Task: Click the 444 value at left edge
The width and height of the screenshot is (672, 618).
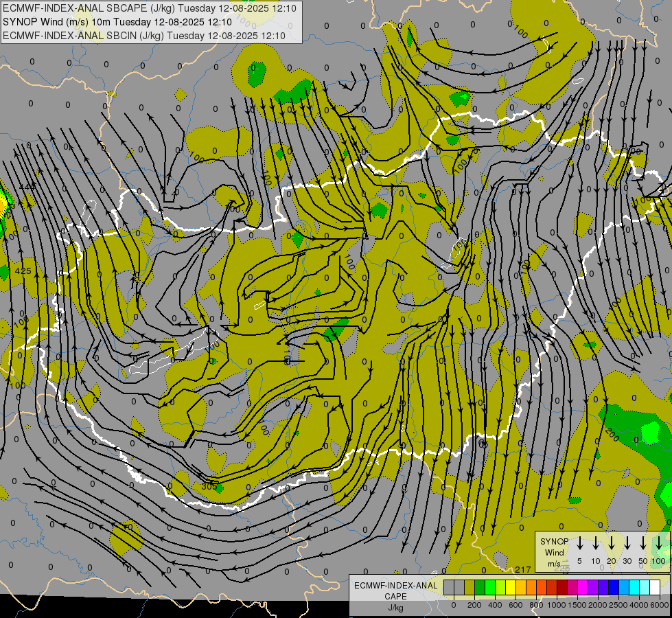Action: click(27, 187)
